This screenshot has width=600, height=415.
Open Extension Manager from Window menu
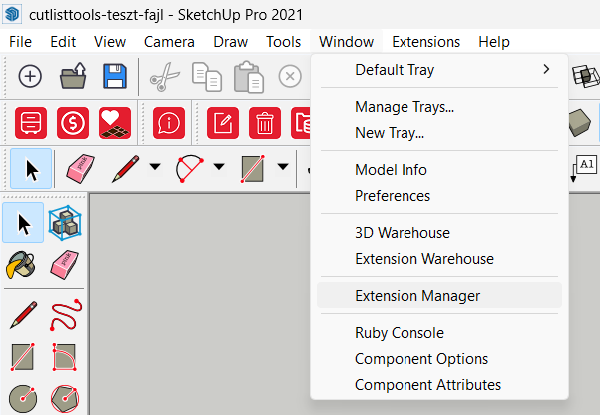point(417,296)
